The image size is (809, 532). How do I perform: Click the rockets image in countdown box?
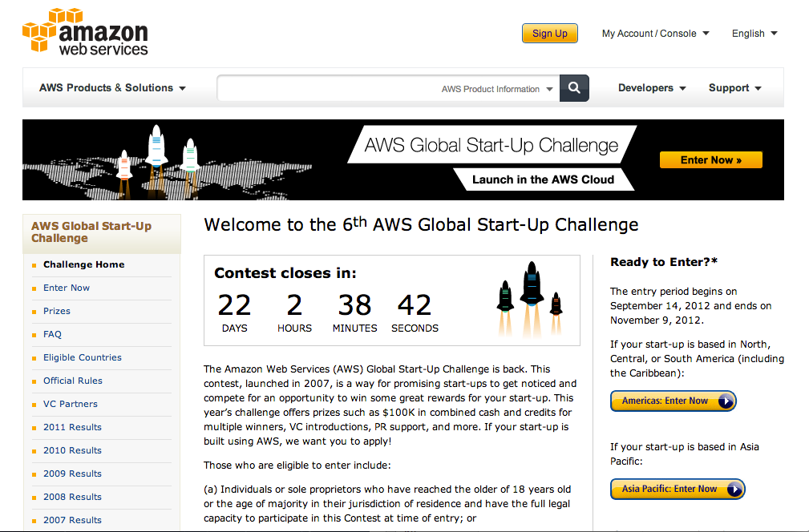[530, 299]
